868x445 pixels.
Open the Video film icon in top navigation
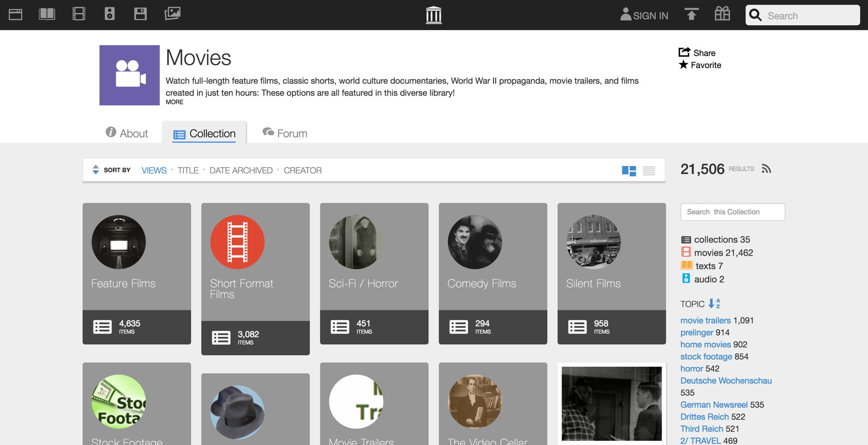(79, 14)
